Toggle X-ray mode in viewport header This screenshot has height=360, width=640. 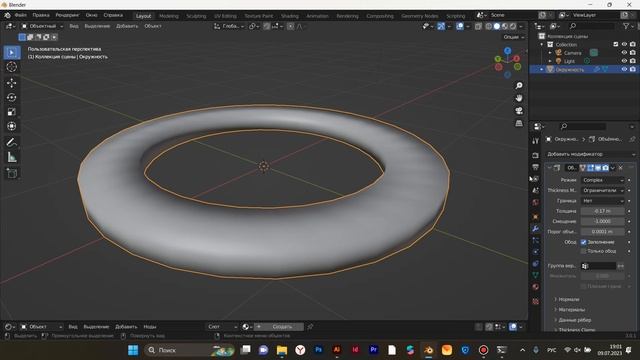tap(478, 26)
